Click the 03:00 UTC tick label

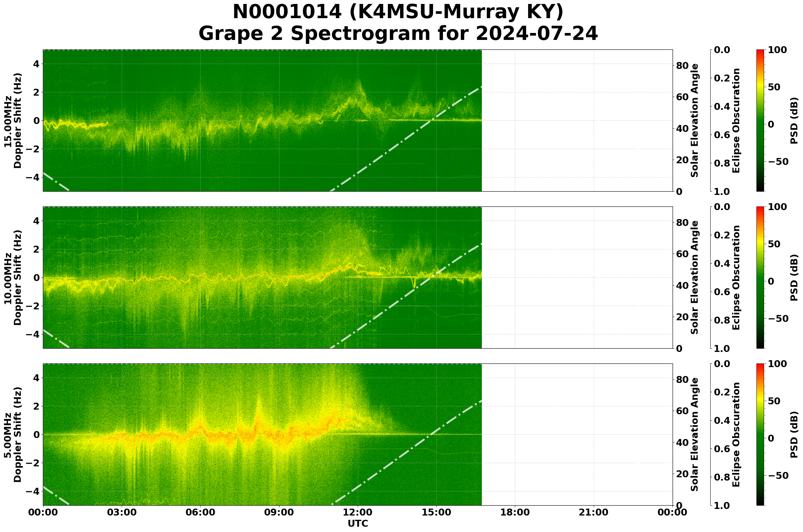122,512
